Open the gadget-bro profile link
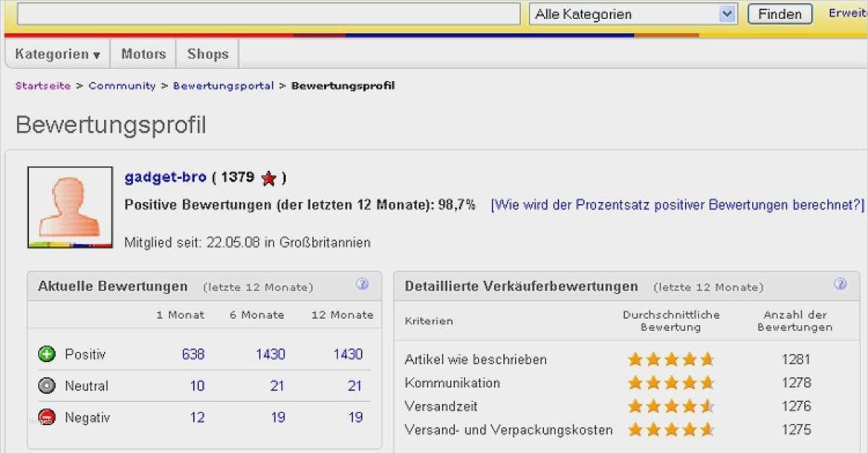Screen dimensions: 868x454 click(x=165, y=177)
